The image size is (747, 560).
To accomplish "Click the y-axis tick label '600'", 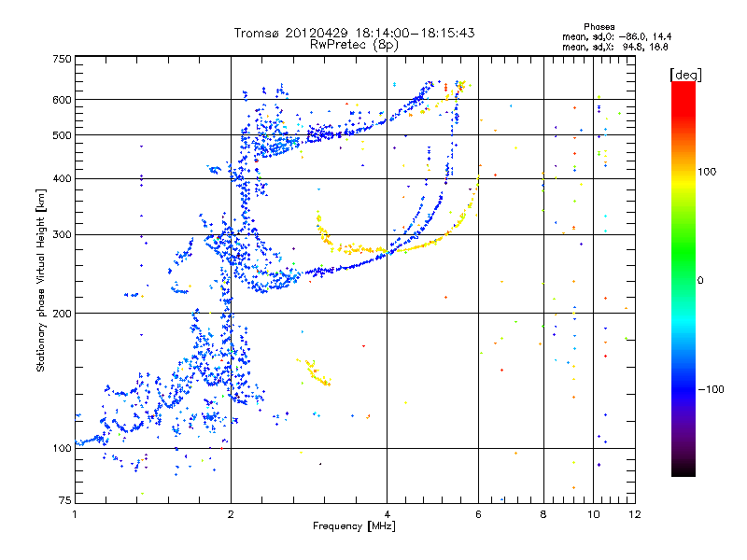I will [62, 100].
